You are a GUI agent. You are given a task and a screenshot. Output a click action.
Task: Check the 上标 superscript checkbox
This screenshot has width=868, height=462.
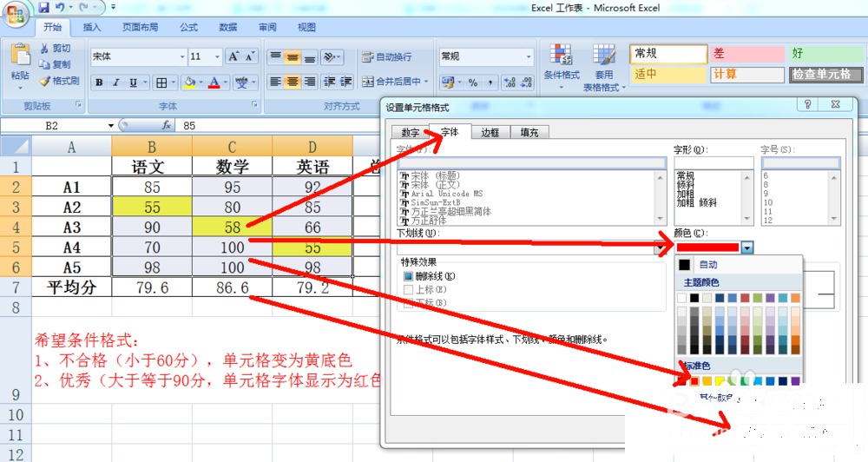409,290
